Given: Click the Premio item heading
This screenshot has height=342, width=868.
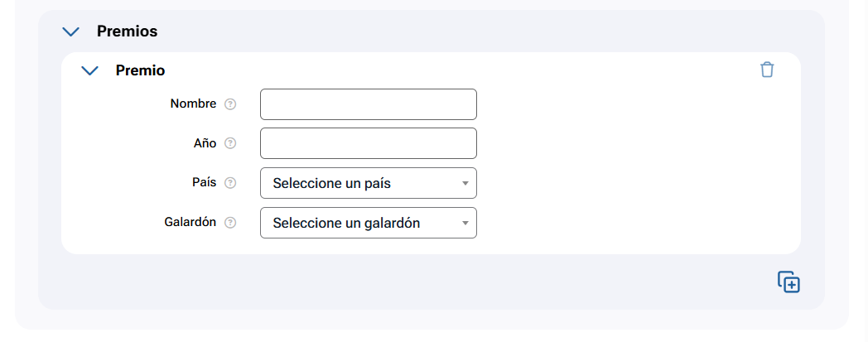Looking at the screenshot, I should 140,70.
